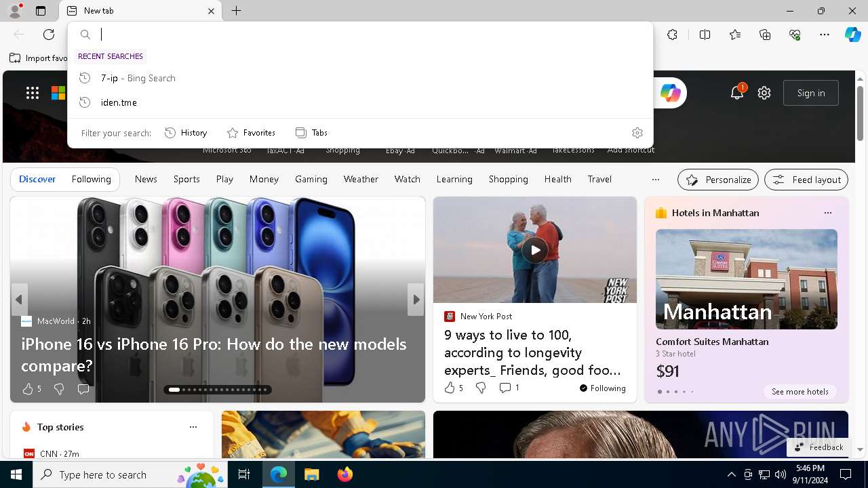Open the Sports category
This screenshot has width=868, height=488.
pos(186,179)
